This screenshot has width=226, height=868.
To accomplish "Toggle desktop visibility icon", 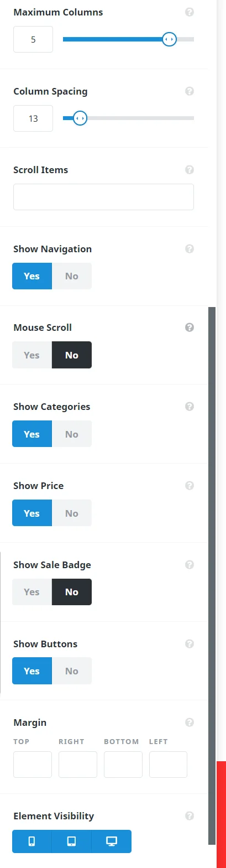I will pyautogui.click(x=112, y=841).
